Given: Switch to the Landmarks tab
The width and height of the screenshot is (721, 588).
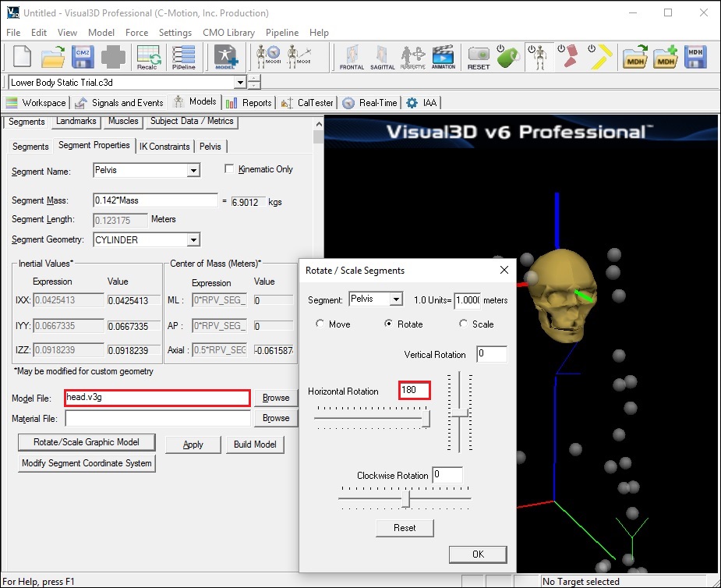Looking at the screenshot, I should click(76, 121).
